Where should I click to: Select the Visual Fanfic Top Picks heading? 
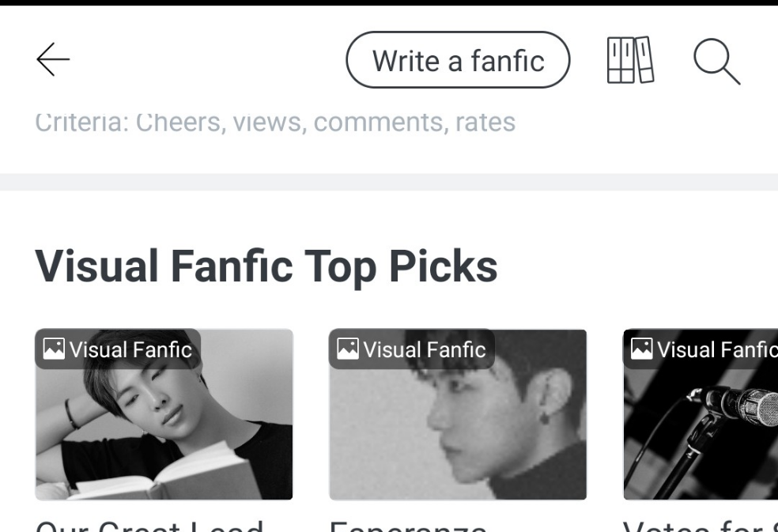pos(266,266)
